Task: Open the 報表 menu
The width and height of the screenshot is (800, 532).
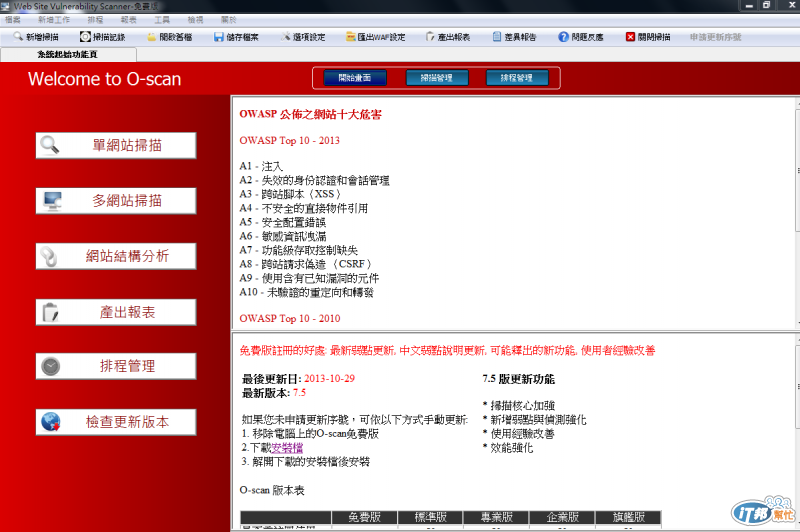Action: click(129, 19)
